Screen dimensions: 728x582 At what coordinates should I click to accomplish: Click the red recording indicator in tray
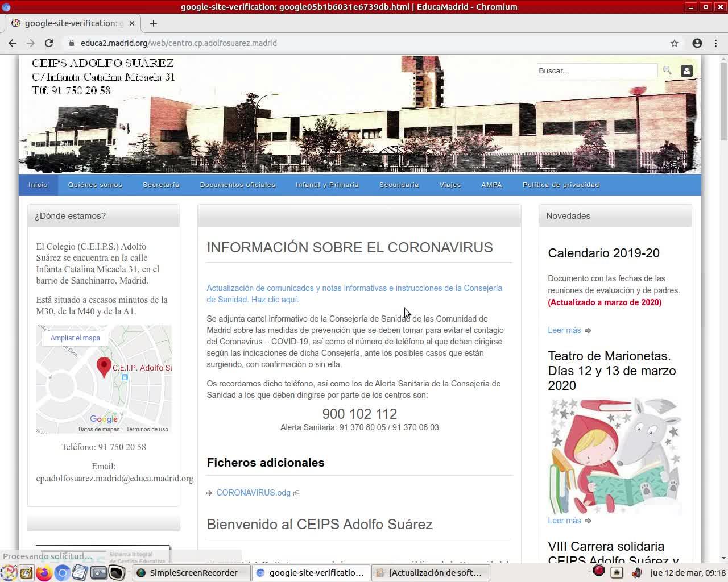pos(599,571)
